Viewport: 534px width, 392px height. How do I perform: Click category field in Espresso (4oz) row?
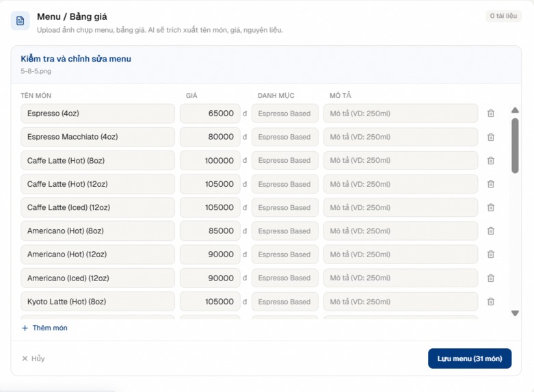285,113
